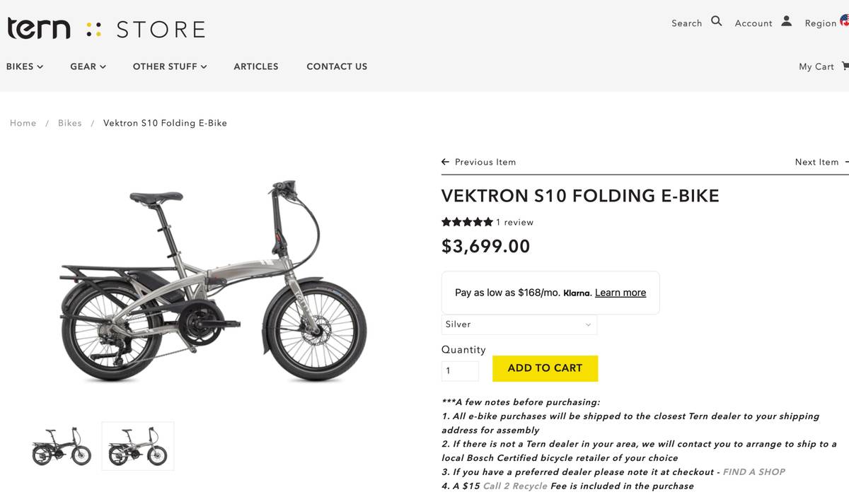Click the five-star review rating
The width and height of the screenshot is (849, 504).
coord(467,222)
